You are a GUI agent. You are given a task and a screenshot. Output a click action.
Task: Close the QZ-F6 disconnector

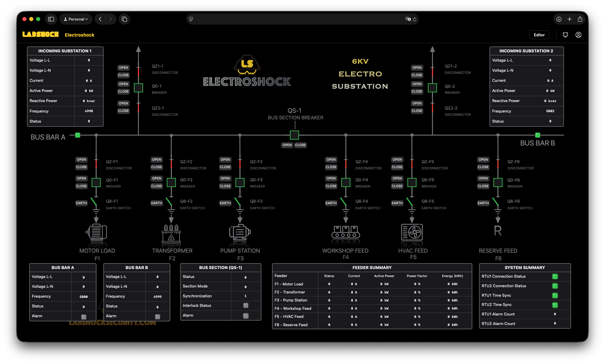(x=483, y=167)
